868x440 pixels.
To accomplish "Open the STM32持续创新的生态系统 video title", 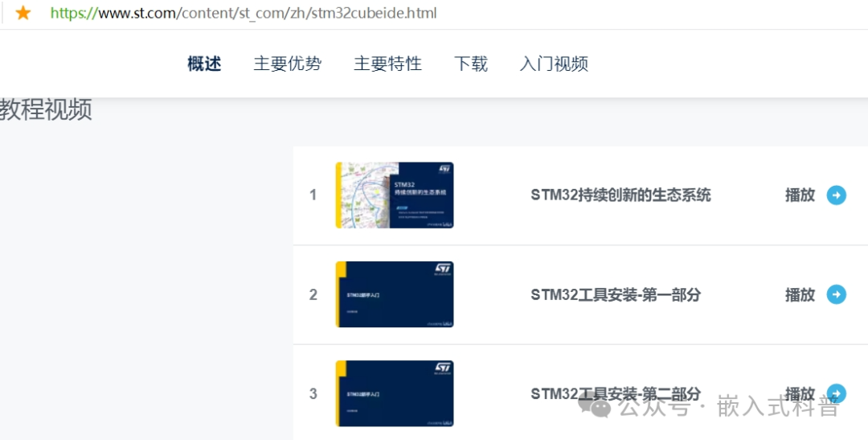I will (620, 195).
